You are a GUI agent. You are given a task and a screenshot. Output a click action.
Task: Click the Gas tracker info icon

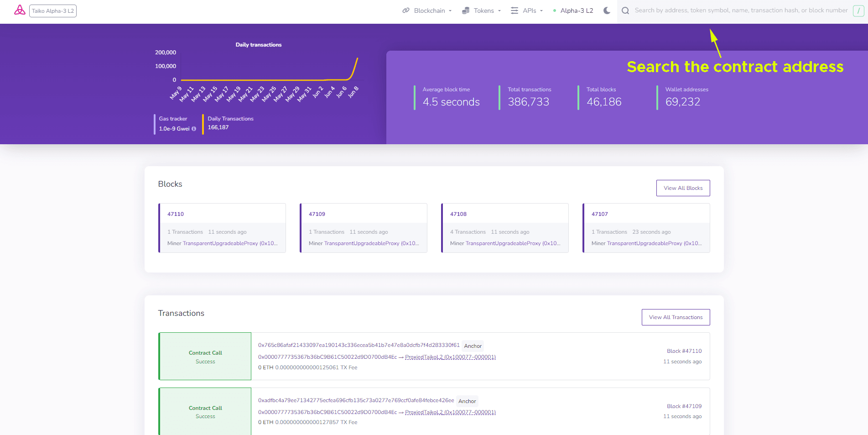coord(194,129)
